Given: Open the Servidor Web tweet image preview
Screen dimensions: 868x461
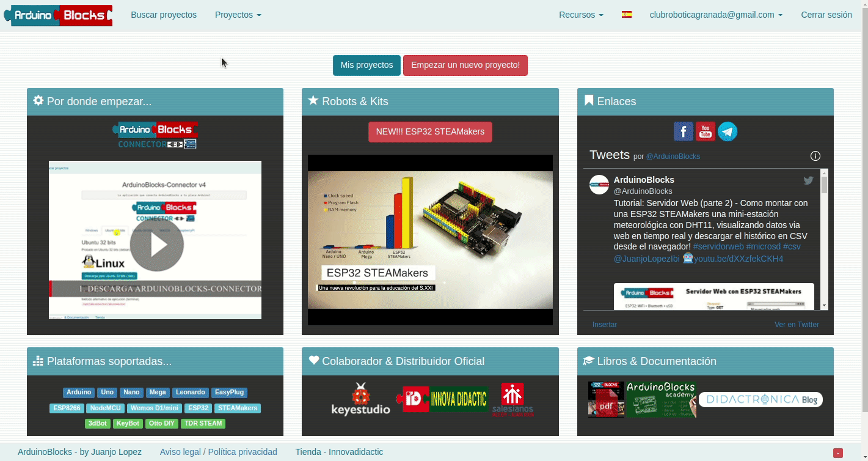Looking at the screenshot, I should [714, 297].
